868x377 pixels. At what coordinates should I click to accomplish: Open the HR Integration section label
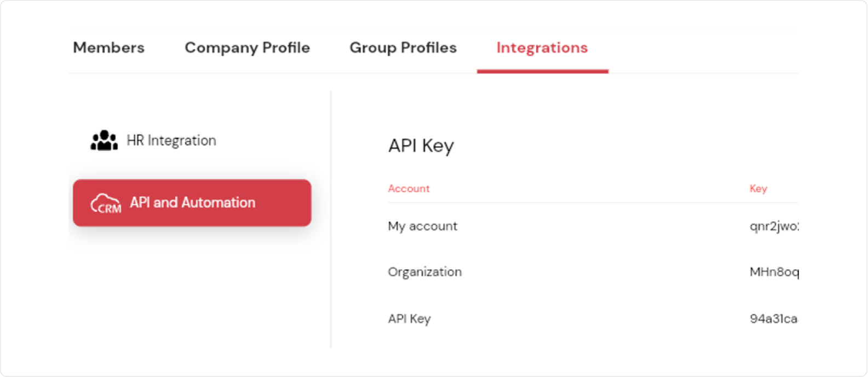tap(171, 141)
